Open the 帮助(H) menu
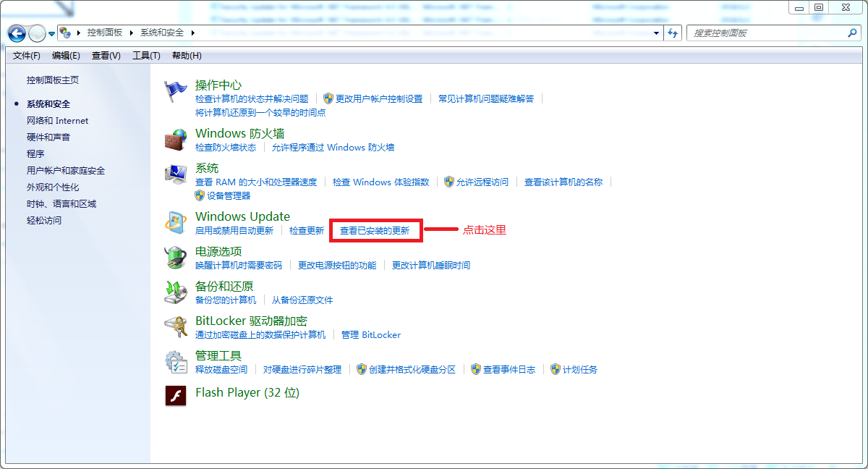Screen dimensions: 868x469 coord(187,56)
